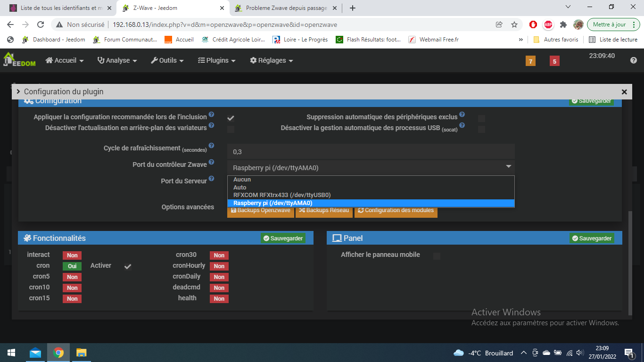Image resolution: width=644 pixels, height=362 pixels.
Task: Enable Afficher le panneau mobile
Action: (x=437, y=256)
